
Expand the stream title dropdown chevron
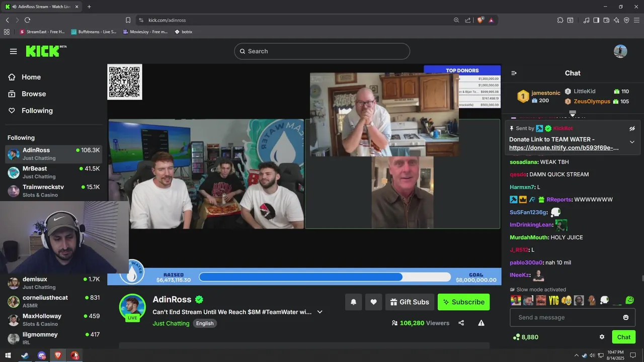click(319, 312)
